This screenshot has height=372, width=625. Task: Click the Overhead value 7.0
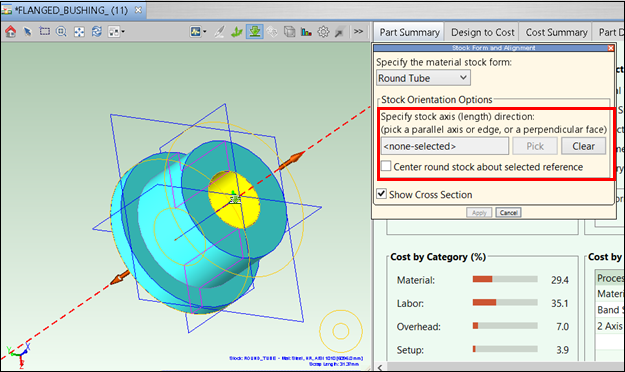click(x=562, y=327)
